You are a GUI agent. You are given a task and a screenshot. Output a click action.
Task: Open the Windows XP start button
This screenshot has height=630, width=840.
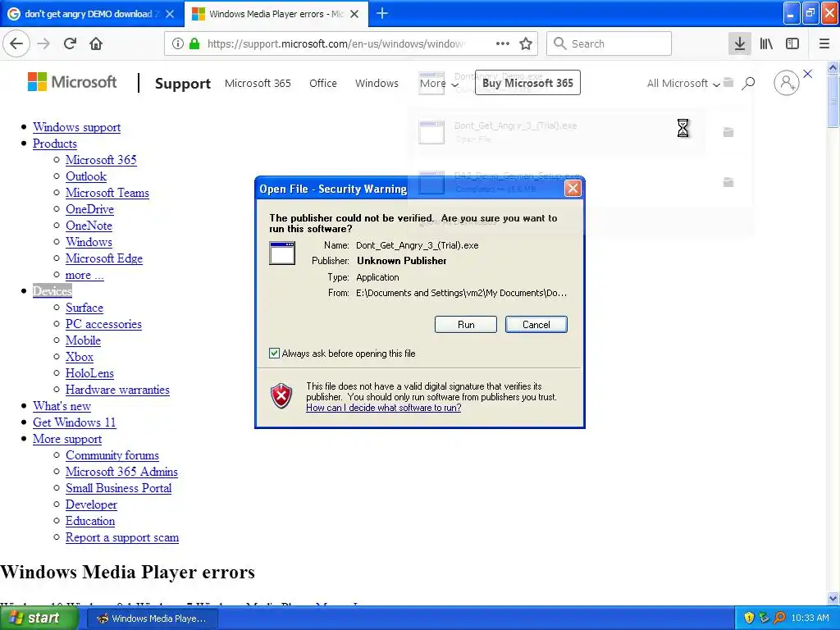tap(39, 618)
